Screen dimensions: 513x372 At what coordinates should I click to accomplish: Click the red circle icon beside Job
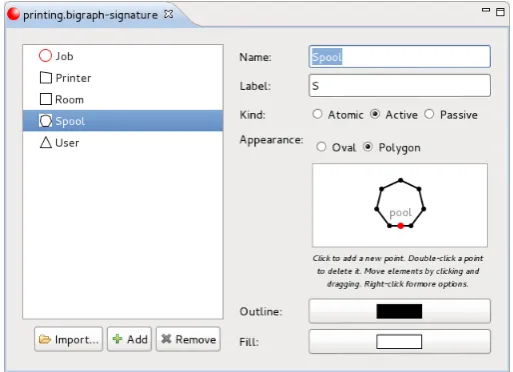(x=45, y=56)
